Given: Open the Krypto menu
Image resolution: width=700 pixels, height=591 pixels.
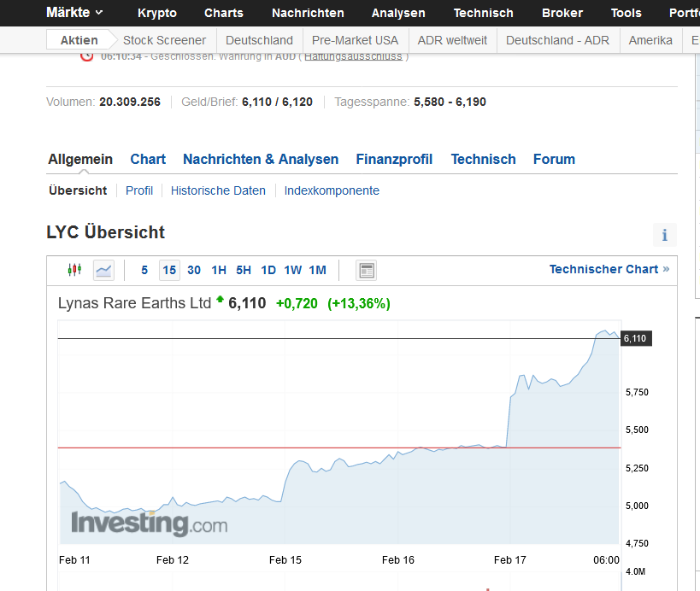Looking at the screenshot, I should [x=157, y=13].
